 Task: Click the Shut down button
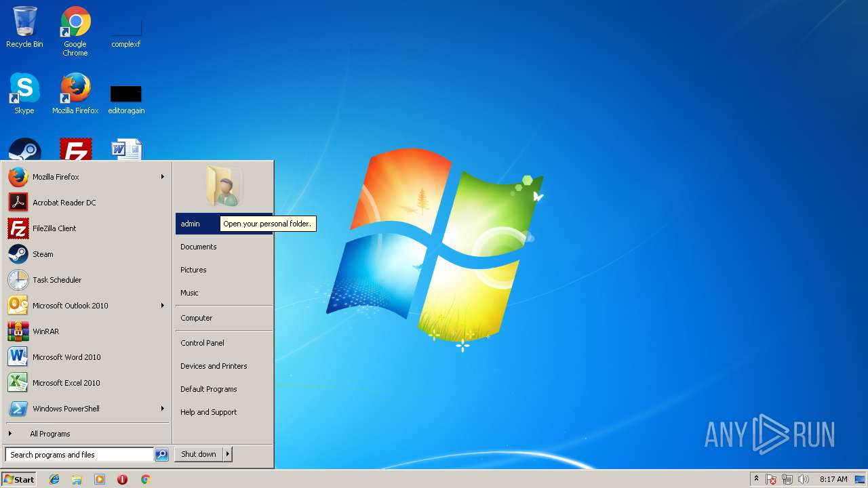click(199, 454)
